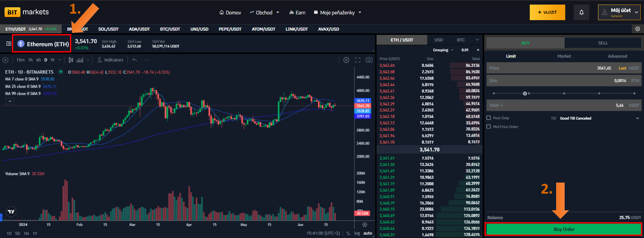Set chart range to 5D
644x238 pixels.
(x=17, y=233)
